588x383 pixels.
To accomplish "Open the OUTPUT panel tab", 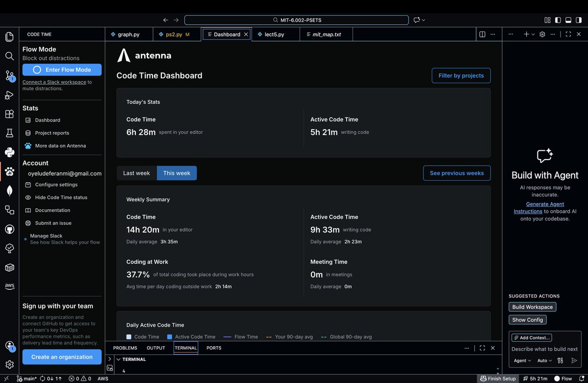I will [155, 348].
